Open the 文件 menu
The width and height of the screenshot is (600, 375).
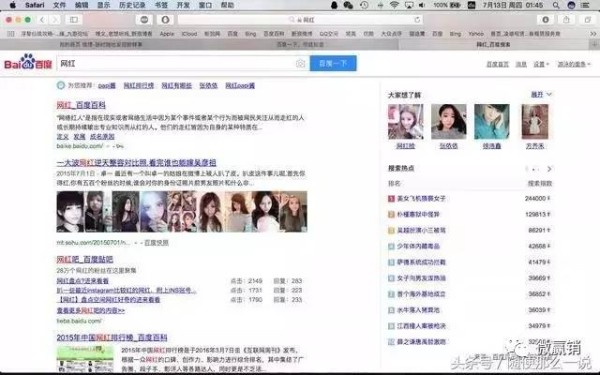pos(59,5)
